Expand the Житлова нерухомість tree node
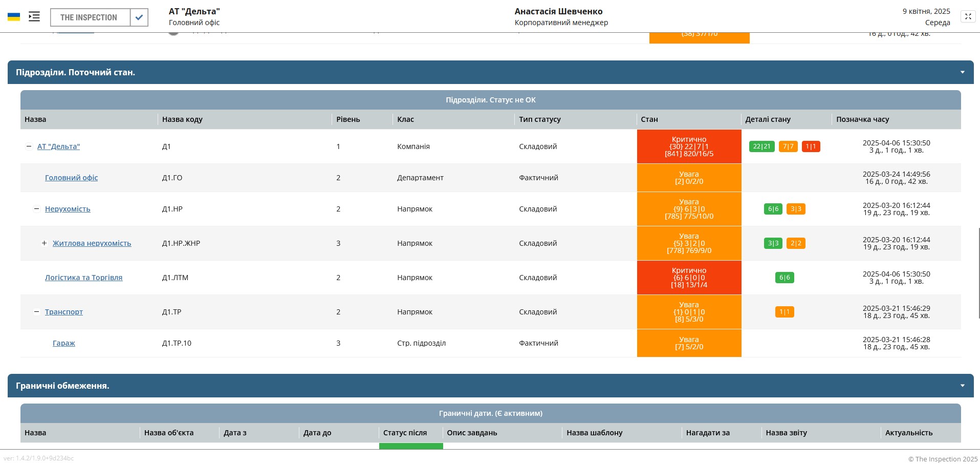 (x=45, y=243)
